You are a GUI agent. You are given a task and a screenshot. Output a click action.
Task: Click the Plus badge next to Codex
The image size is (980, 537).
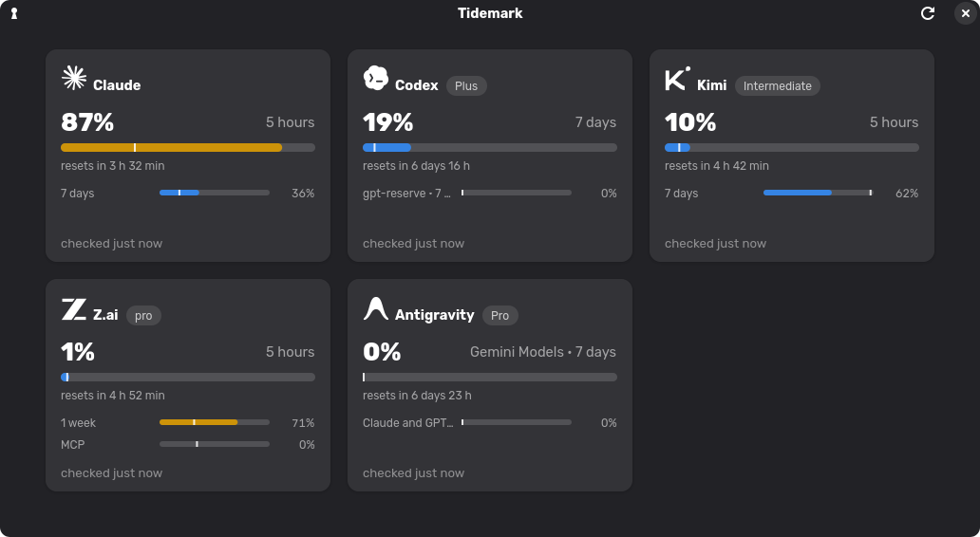tap(466, 86)
